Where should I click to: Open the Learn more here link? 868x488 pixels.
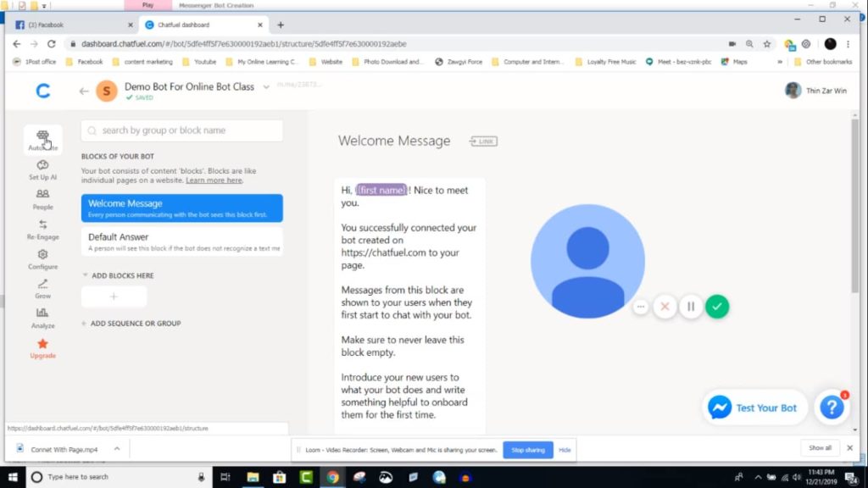point(214,180)
